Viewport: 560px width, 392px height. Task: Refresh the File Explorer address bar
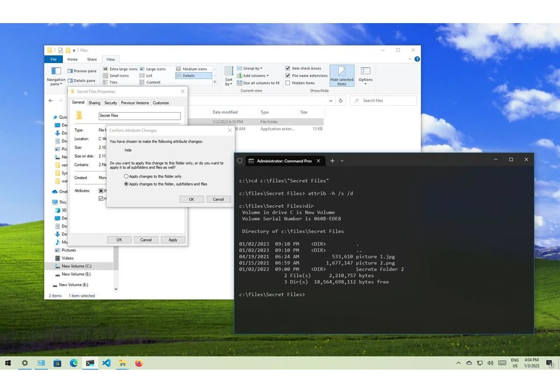coord(341,101)
